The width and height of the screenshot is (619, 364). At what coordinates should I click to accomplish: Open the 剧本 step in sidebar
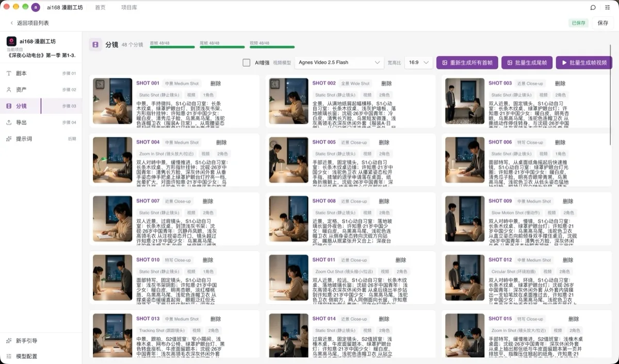[x=41, y=73]
